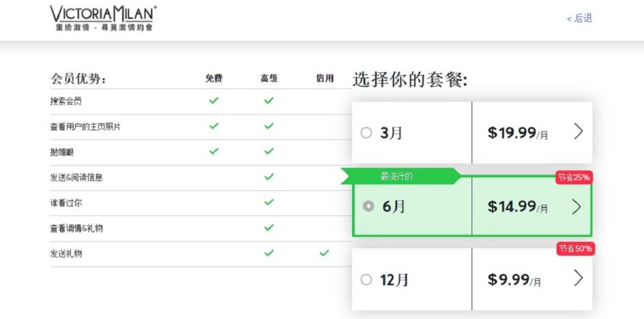Image resolution: width=644 pixels, height=319 pixels.
Task: Select the 3月 plan radio button
Action: (366, 132)
